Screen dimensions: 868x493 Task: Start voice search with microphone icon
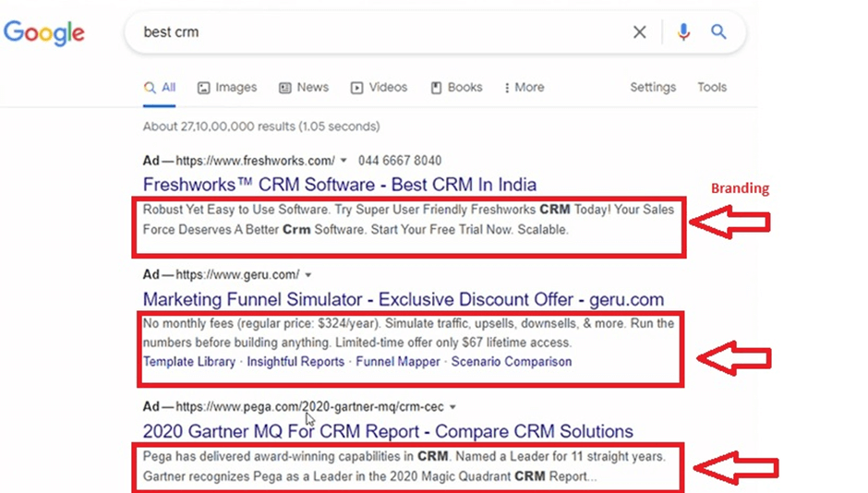pyautogui.click(x=683, y=32)
